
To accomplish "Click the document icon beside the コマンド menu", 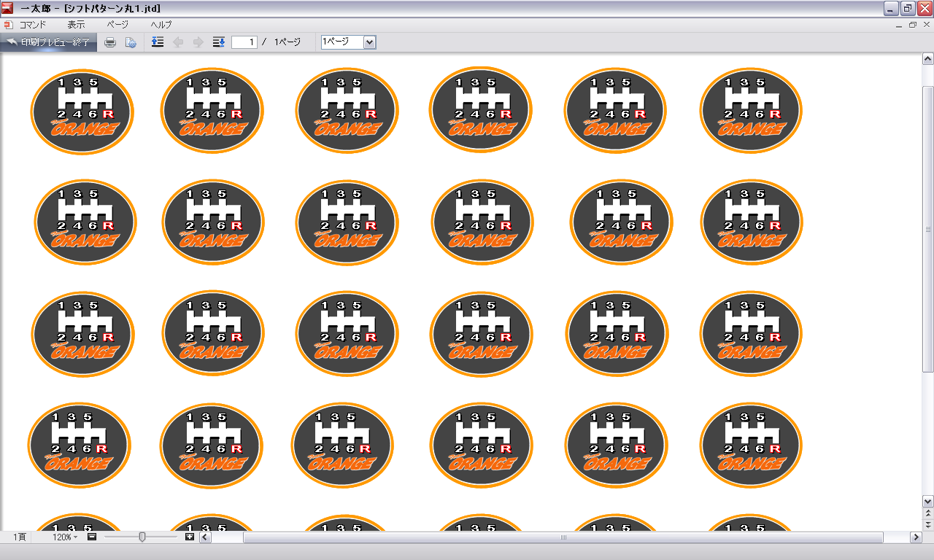I will point(8,24).
